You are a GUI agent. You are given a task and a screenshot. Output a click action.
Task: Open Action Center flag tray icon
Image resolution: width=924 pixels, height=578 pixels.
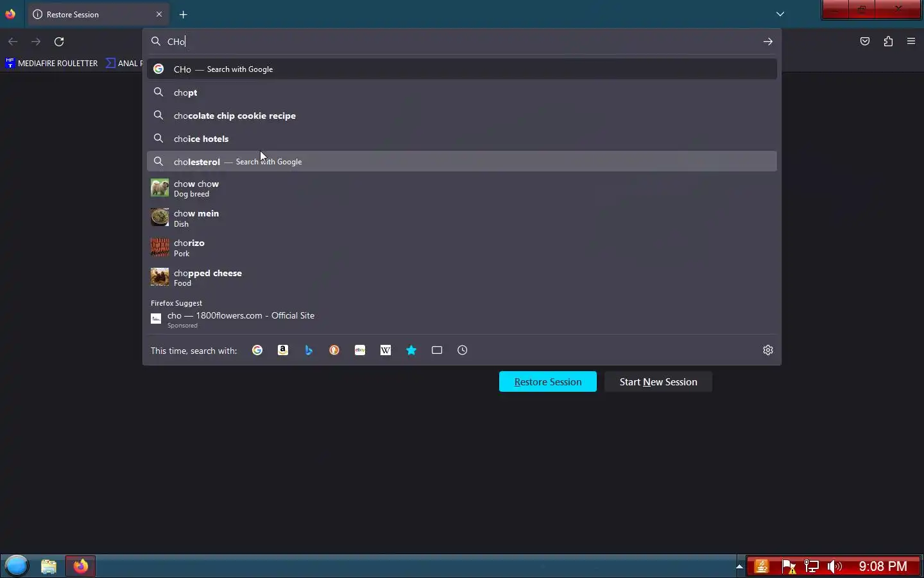coord(789,566)
